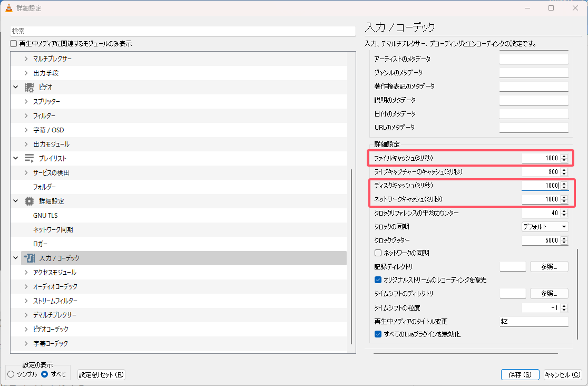Toggle 再生中メディアに関連するモジュールのみ表示 checkbox
The width and height of the screenshot is (588, 386).
click(14, 44)
